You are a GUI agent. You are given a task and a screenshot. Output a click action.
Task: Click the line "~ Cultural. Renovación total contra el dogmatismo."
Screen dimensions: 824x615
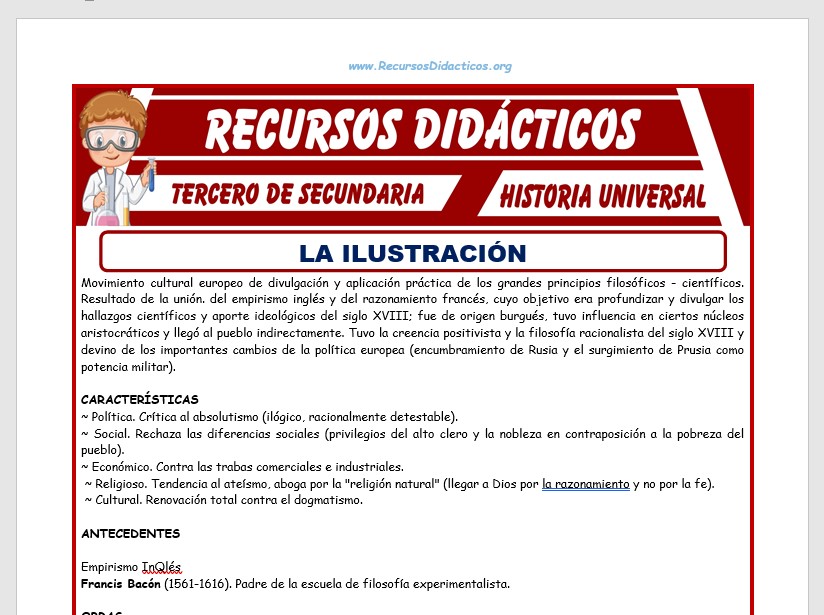(x=224, y=500)
